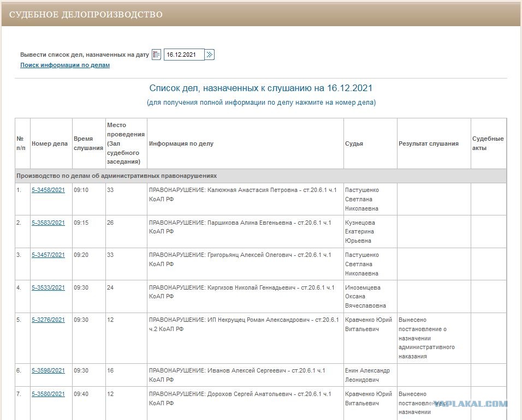Image resolution: width=522 pixels, height=420 pixels.
Task: Click the 'Место проведения' column header
Action: click(126, 143)
